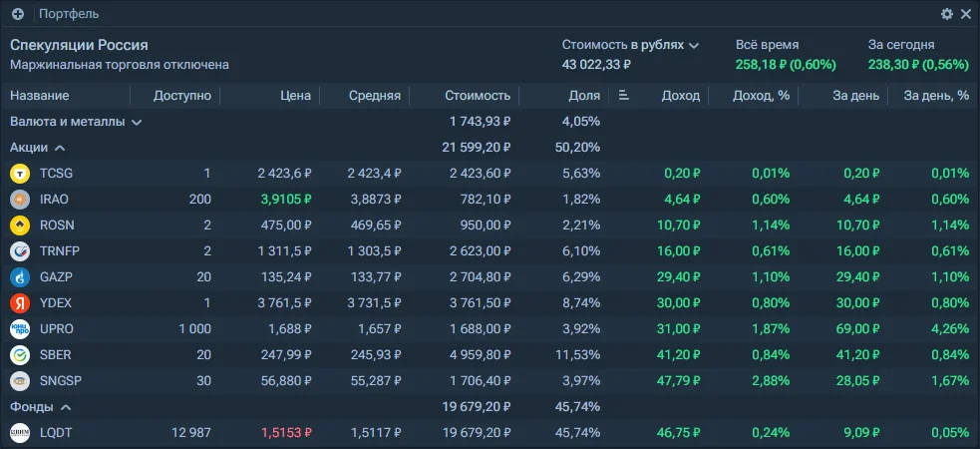Collapse the Акции section
980x449 pixels.
38,148
